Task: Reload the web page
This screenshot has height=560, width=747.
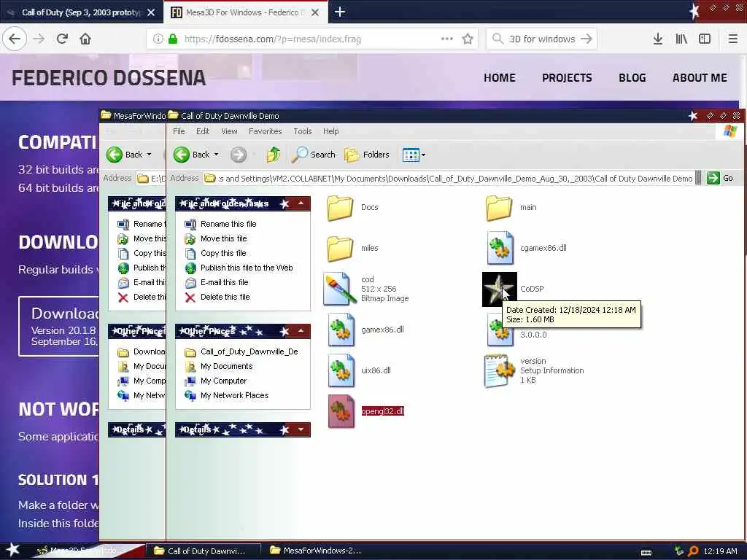Action: (62, 39)
